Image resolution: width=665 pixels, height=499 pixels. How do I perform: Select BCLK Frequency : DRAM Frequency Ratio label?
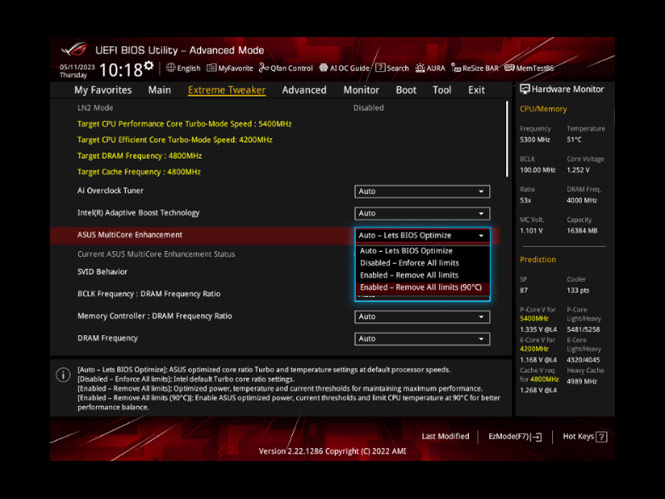[149, 294]
